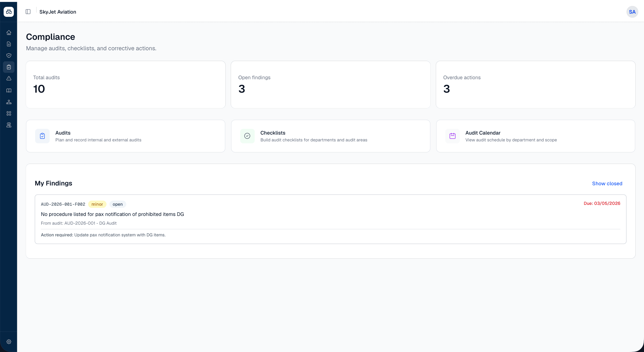The image size is (644, 352).
Task: Click the blue Audits clipboard icon
Action: tap(42, 136)
